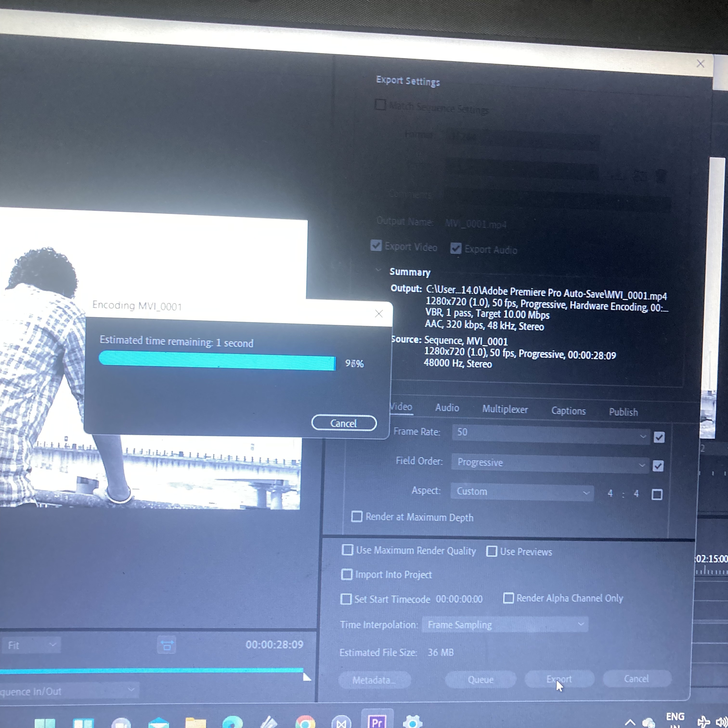Open the Mail app from taskbar

point(159,723)
